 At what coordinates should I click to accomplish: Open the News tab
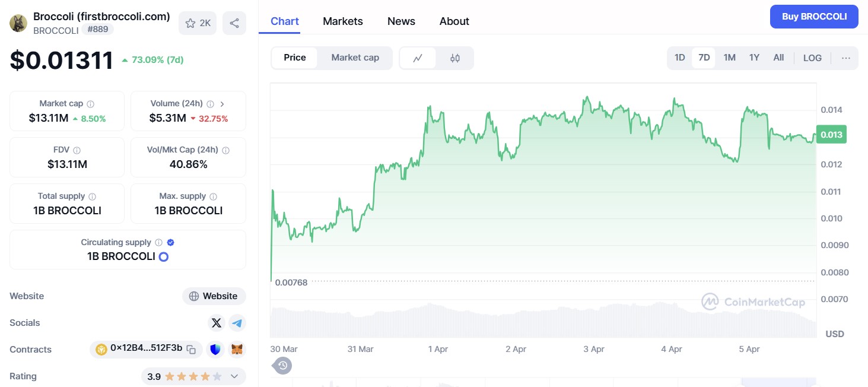tap(401, 21)
